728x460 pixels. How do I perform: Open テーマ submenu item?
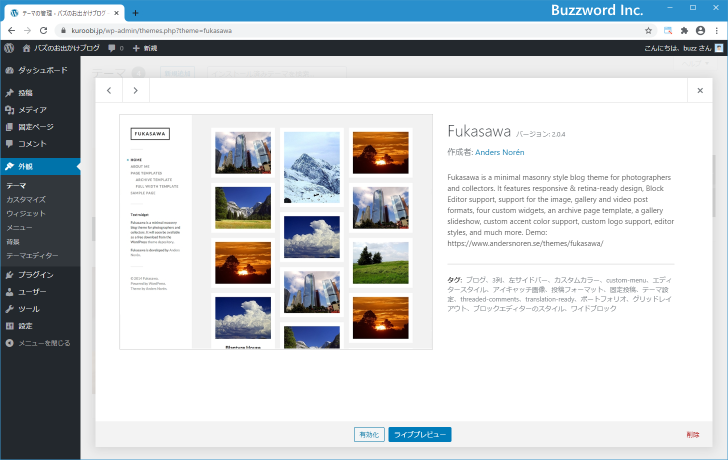pyautogui.click(x=16, y=185)
